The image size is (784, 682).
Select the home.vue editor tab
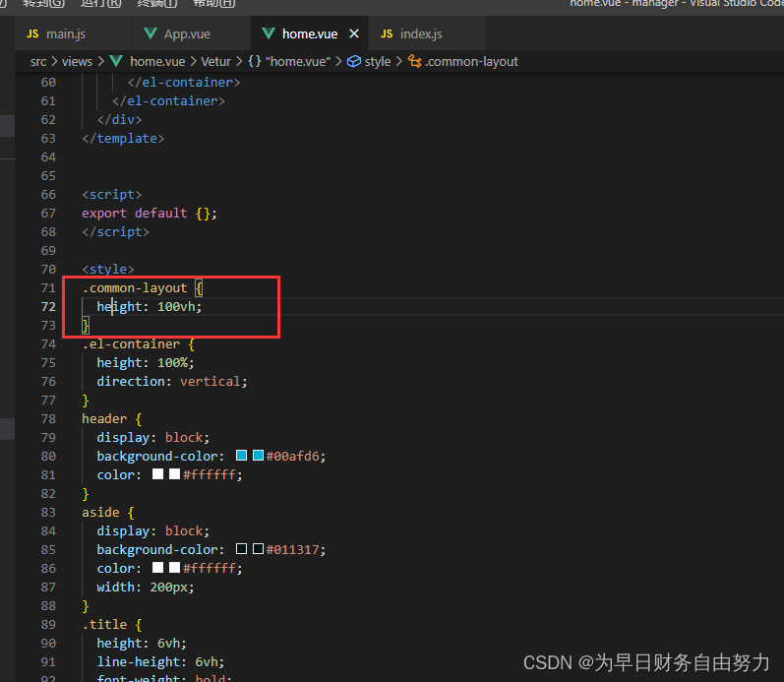tap(310, 34)
